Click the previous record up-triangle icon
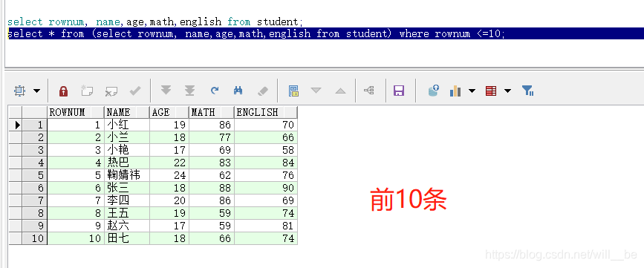This screenshot has height=268, width=644. [x=340, y=91]
